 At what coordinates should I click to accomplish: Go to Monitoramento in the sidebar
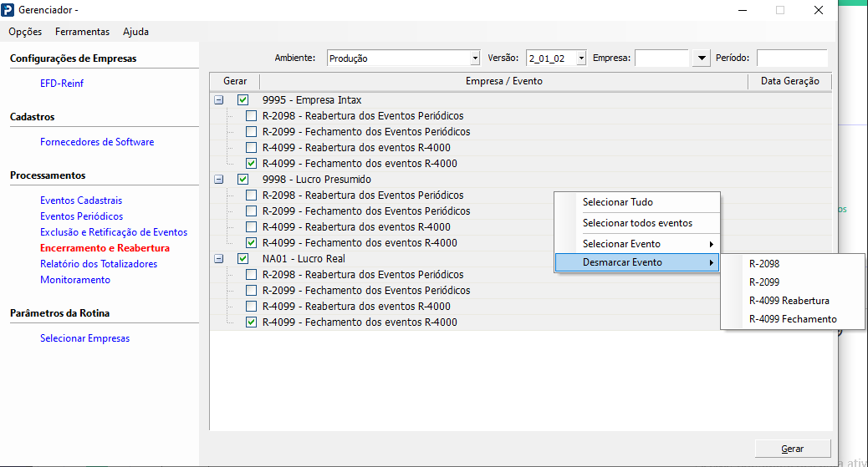click(x=75, y=280)
